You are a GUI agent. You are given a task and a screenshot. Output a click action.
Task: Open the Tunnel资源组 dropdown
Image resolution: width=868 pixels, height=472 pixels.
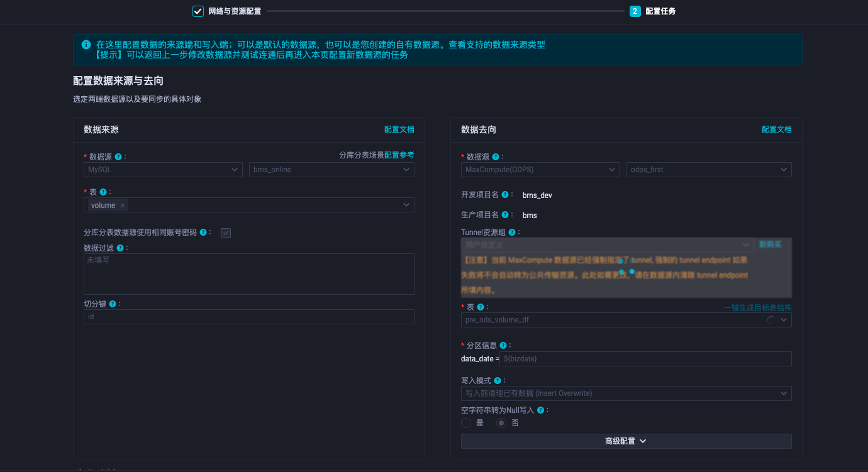pyautogui.click(x=607, y=244)
